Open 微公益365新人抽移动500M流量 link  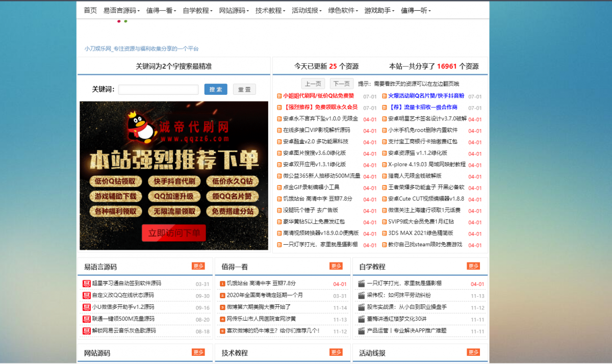pyautogui.click(x=322, y=176)
